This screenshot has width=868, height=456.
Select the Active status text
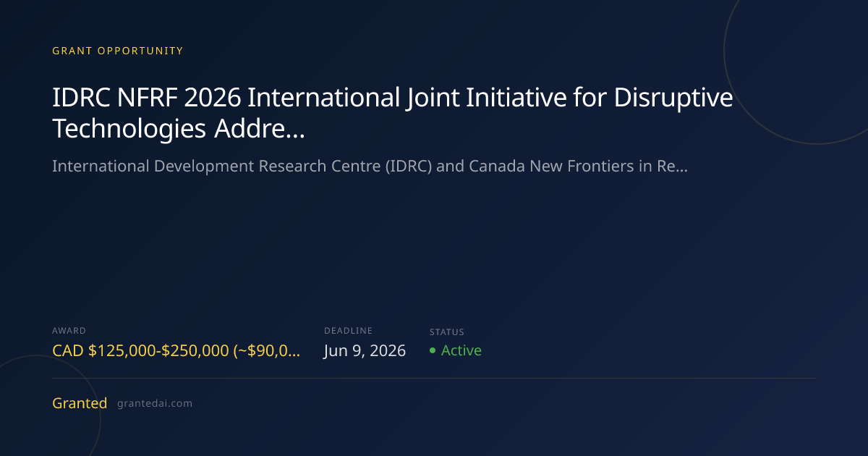(x=461, y=350)
